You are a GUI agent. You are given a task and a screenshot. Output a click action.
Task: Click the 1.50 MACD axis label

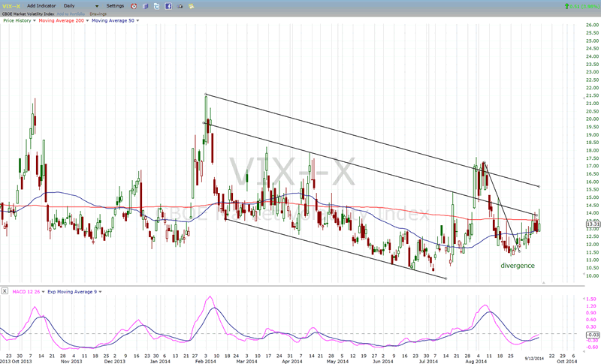[x=591, y=299]
